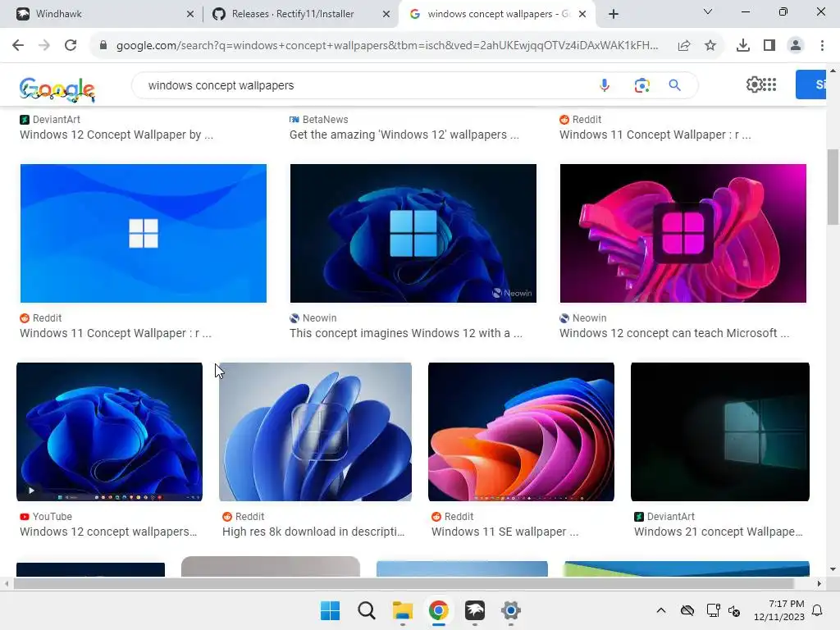This screenshot has width=840, height=630.
Task: View site information via padlock icon
Action: coord(103,46)
